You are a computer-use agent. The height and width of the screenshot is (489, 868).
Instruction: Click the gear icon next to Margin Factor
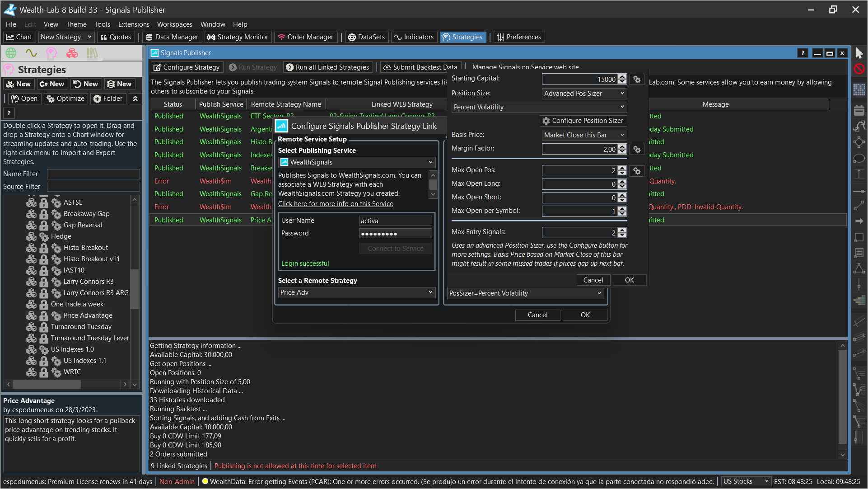pos(637,149)
